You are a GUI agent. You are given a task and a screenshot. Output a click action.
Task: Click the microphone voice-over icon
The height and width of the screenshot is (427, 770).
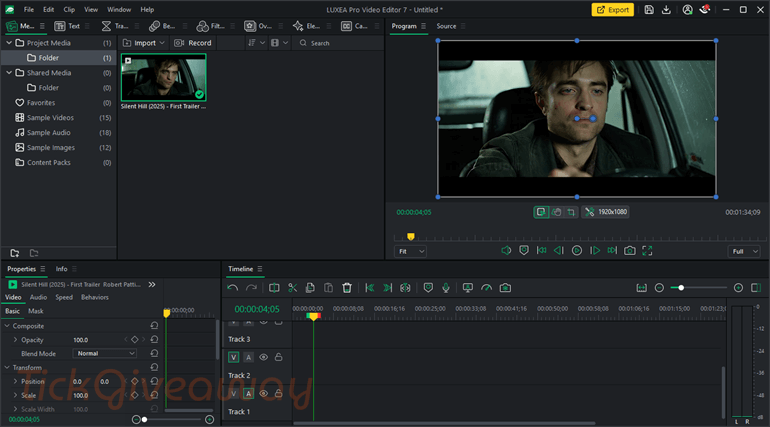(446, 288)
